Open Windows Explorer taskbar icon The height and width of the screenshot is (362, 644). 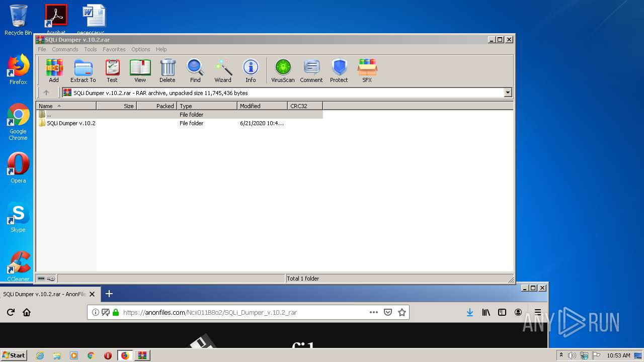(x=57, y=355)
